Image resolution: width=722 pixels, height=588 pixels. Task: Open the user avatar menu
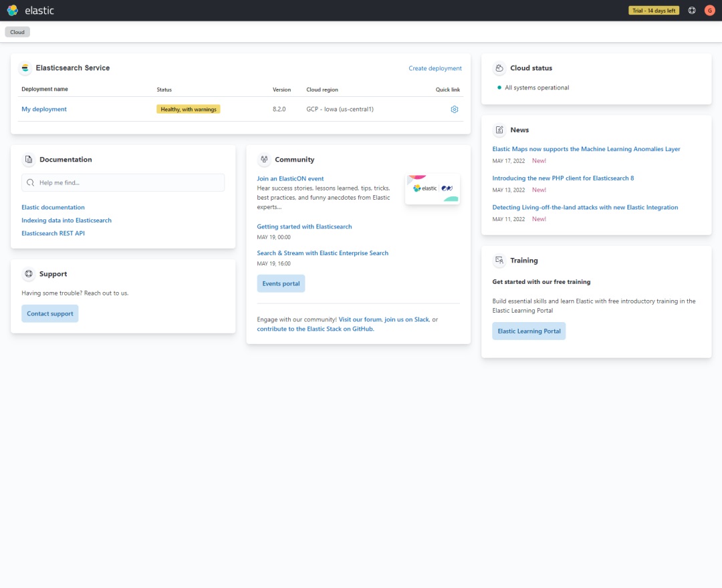pyautogui.click(x=709, y=11)
